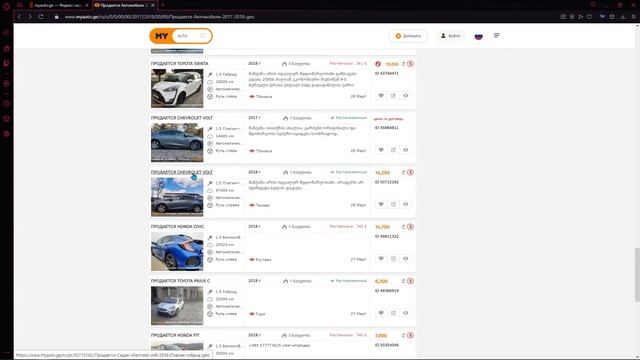Click compare icon on Toyota Sienta listing
Screen dimensions: 640x360
tap(393, 96)
